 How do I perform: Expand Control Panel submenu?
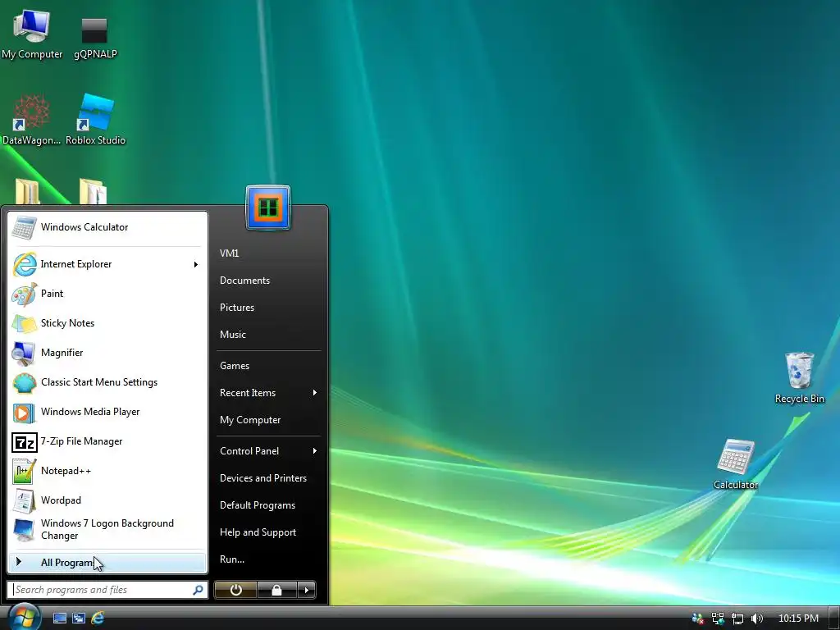pos(269,451)
